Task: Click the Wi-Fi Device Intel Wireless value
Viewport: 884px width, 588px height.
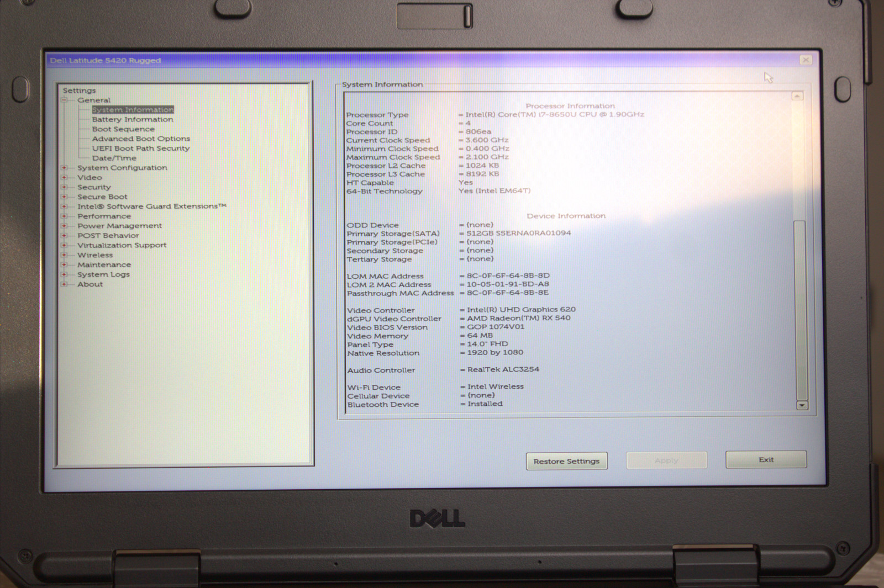Action: pyautogui.click(x=496, y=386)
